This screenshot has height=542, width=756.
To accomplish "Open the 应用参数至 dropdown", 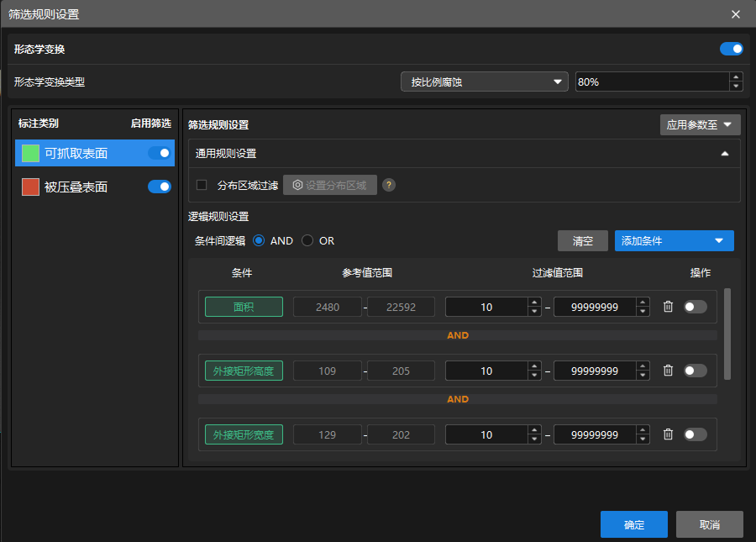I will coord(700,125).
